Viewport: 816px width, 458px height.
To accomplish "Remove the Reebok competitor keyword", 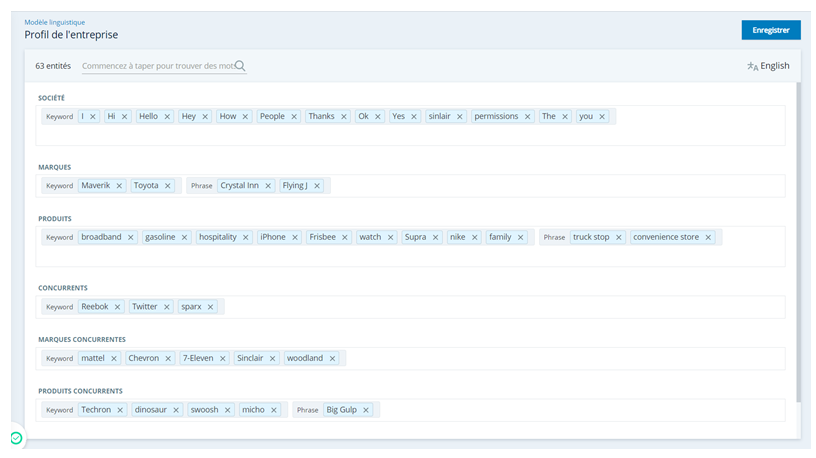I will coord(118,307).
